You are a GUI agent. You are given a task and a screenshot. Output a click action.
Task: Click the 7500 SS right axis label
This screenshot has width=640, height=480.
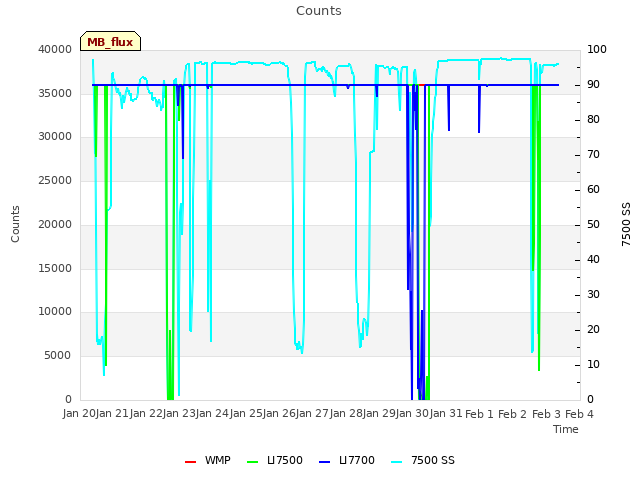click(626, 224)
